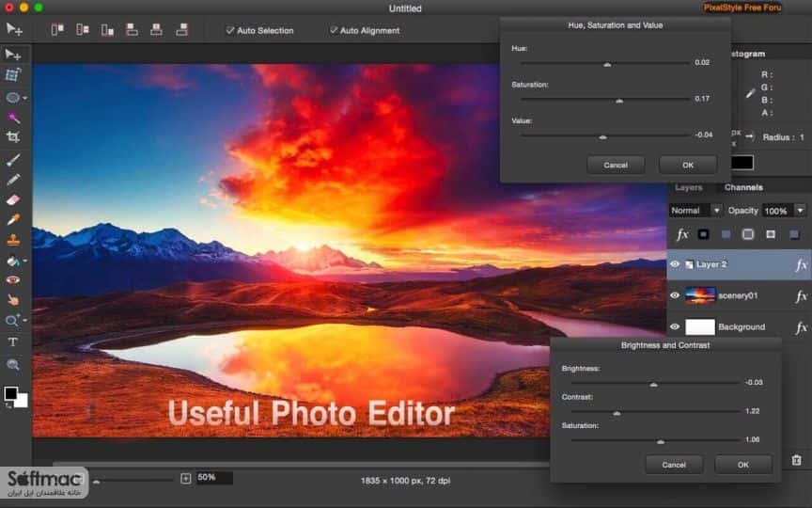
Task: Hide the Background layer
Action: 674,326
